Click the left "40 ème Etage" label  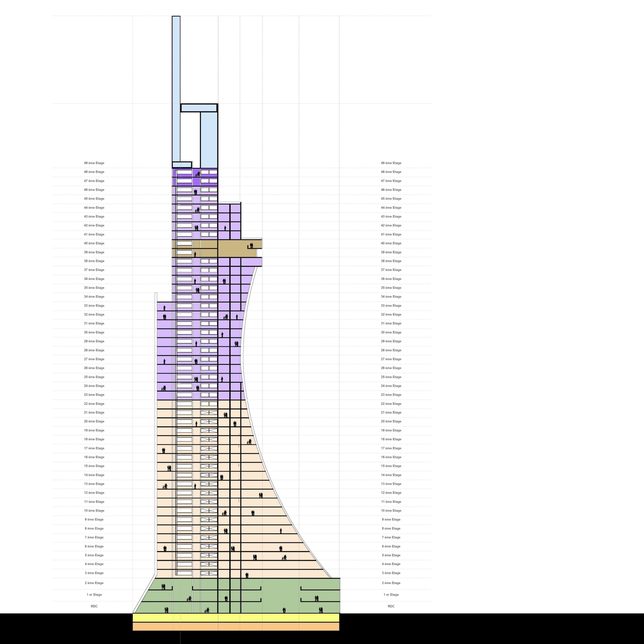[x=94, y=243]
